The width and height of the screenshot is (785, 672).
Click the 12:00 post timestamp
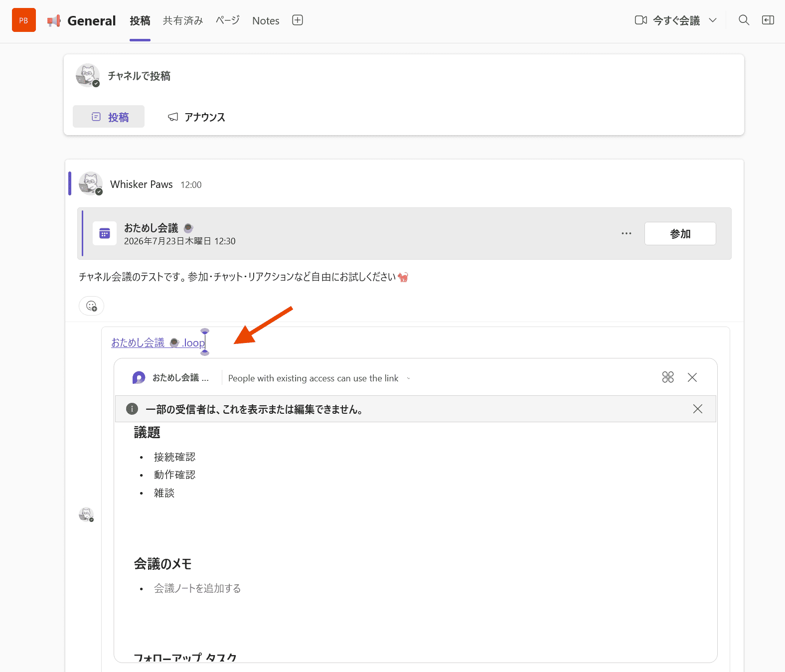coord(191,185)
